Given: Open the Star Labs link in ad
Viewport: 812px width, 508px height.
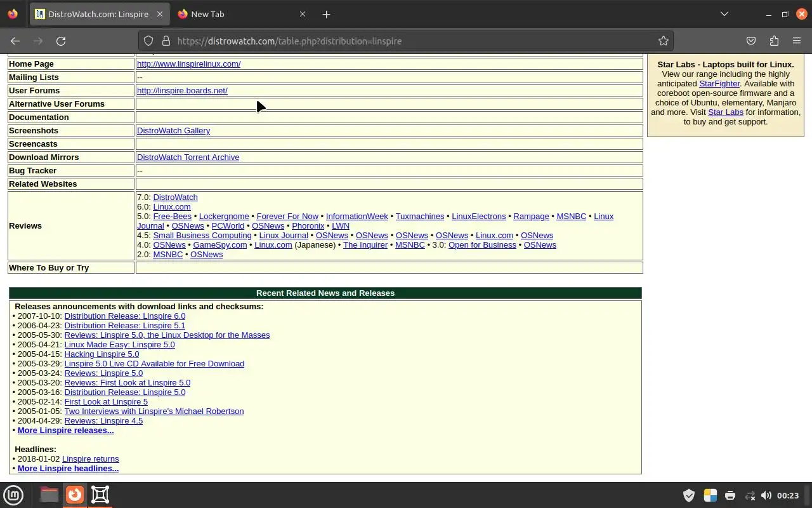Looking at the screenshot, I should pos(725,112).
